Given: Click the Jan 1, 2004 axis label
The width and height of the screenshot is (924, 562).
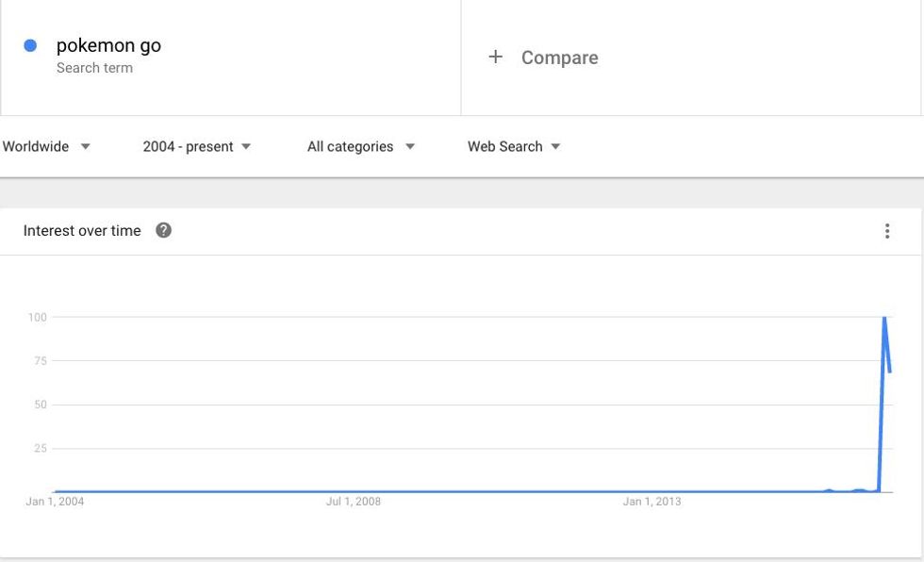Looking at the screenshot, I should click(x=55, y=502).
